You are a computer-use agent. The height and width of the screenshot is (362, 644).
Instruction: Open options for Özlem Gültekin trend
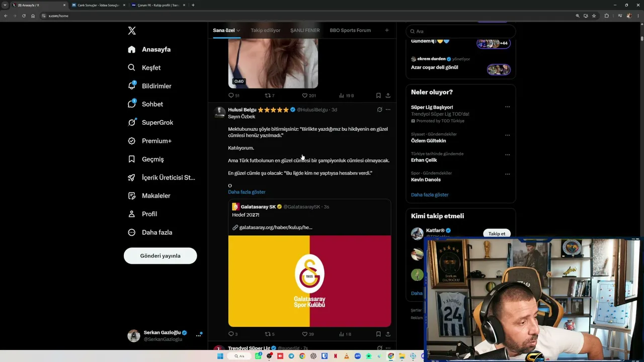tap(507, 135)
